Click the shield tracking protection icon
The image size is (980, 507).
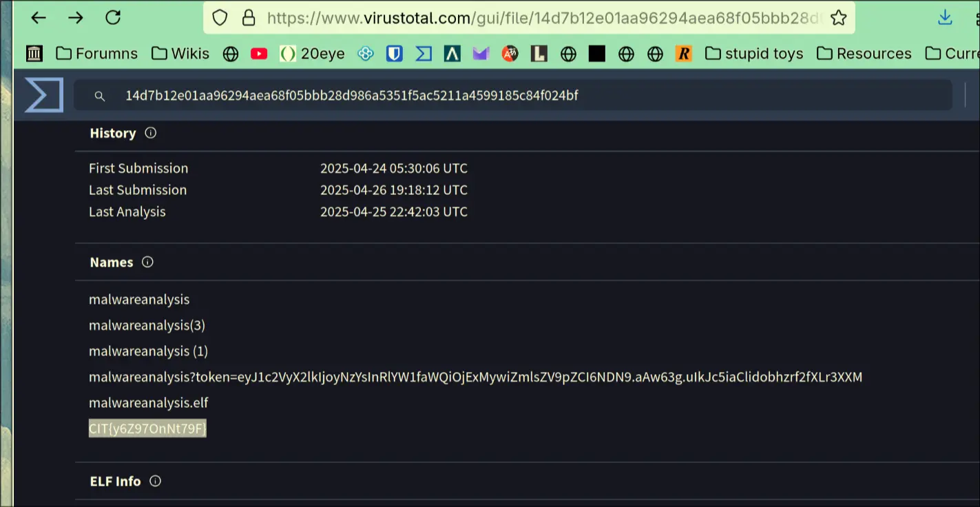220,18
